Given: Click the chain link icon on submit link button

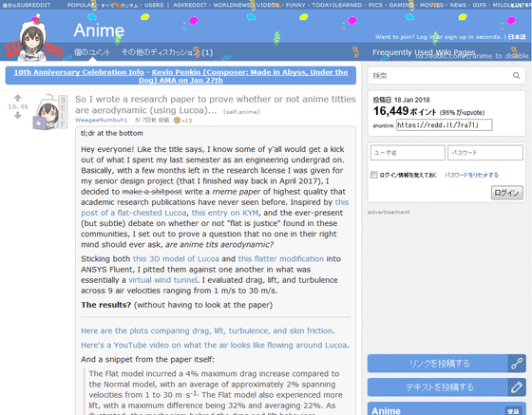Looking at the screenshot, I should 517,364.
